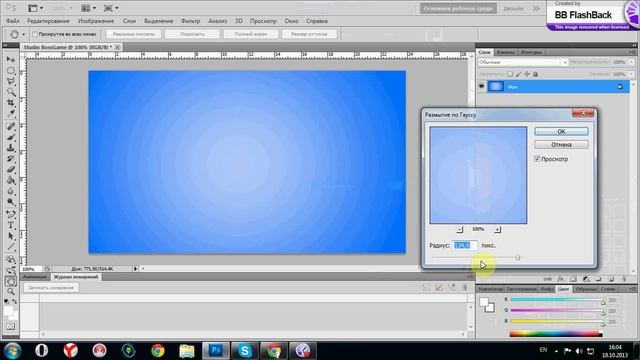Switch to the Навигатор tab
640x360 pixels.
(x=490, y=289)
